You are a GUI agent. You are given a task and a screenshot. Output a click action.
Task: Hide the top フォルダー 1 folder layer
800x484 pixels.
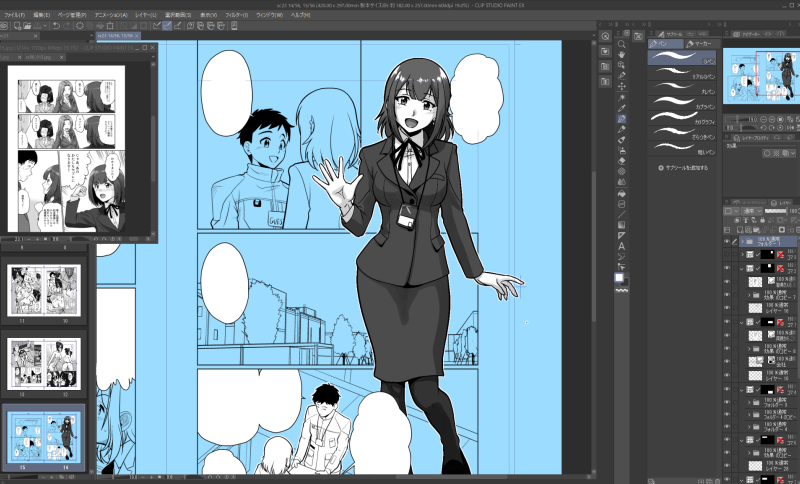727,241
